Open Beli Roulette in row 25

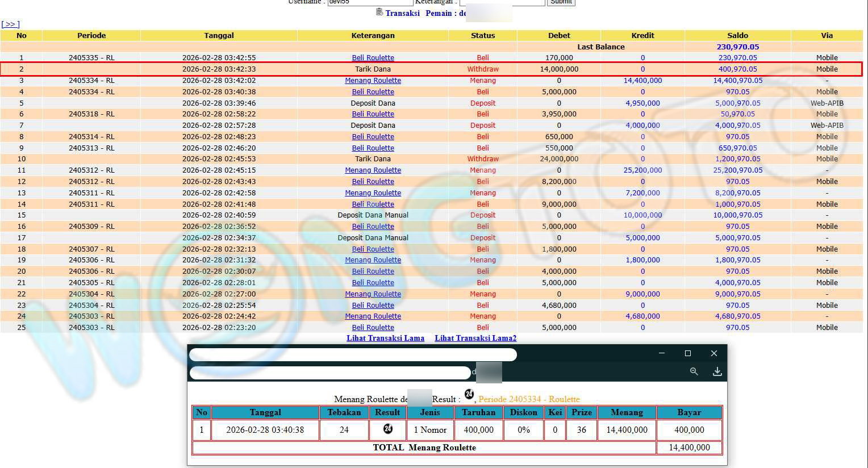pyautogui.click(x=373, y=327)
